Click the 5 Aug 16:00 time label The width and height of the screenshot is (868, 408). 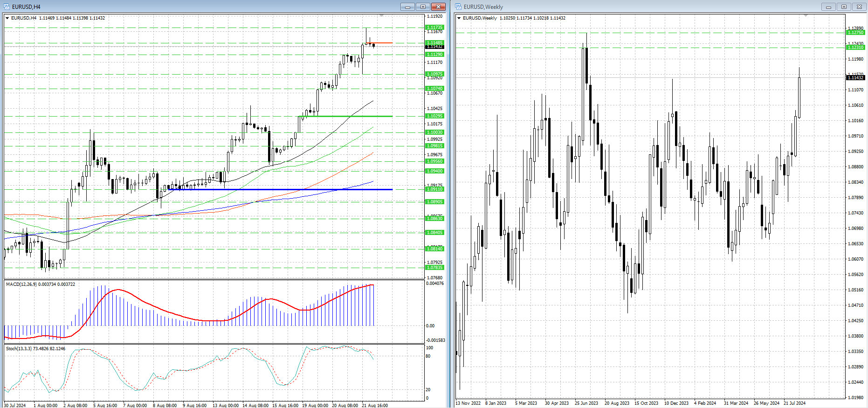tap(105, 406)
